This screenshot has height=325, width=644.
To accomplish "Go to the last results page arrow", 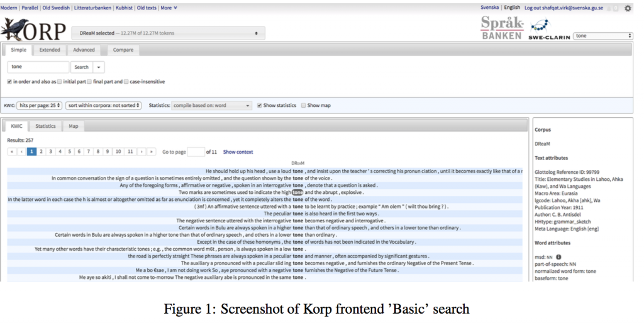I will tap(151, 152).
